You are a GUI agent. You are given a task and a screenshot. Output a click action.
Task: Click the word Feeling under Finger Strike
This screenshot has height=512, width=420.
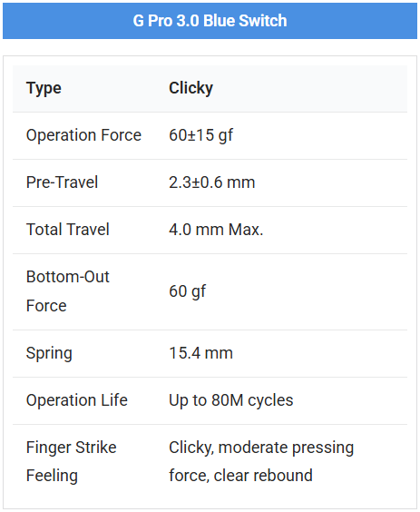coord(52,476)
